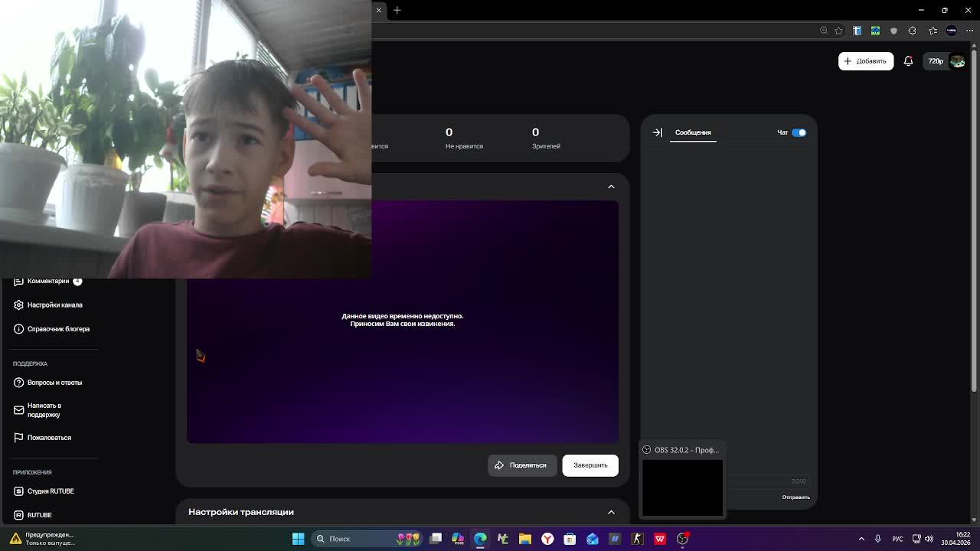Screen dimensions: 980x551
Task: Click the taskbar Поиск search box
Action: click(x=367, y=539)
